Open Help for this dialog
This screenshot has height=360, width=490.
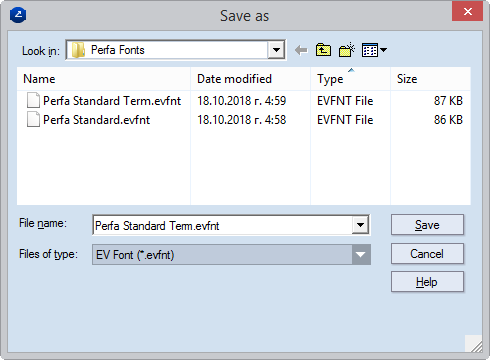pyautogui.click(x=427, y=282)
